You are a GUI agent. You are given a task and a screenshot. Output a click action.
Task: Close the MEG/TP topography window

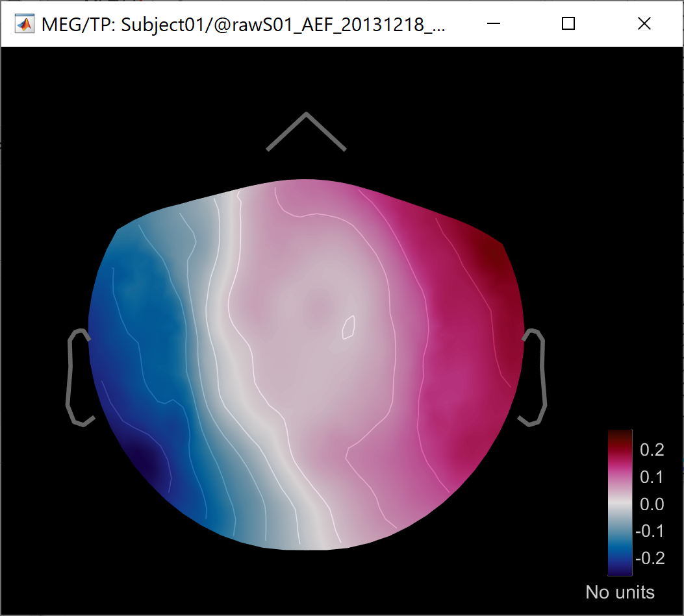(x=644, y=25)
